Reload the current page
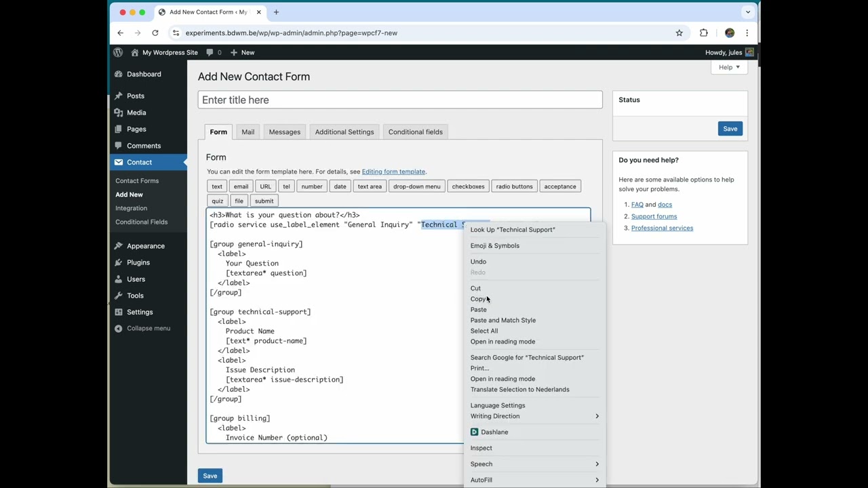 [155, 33]
